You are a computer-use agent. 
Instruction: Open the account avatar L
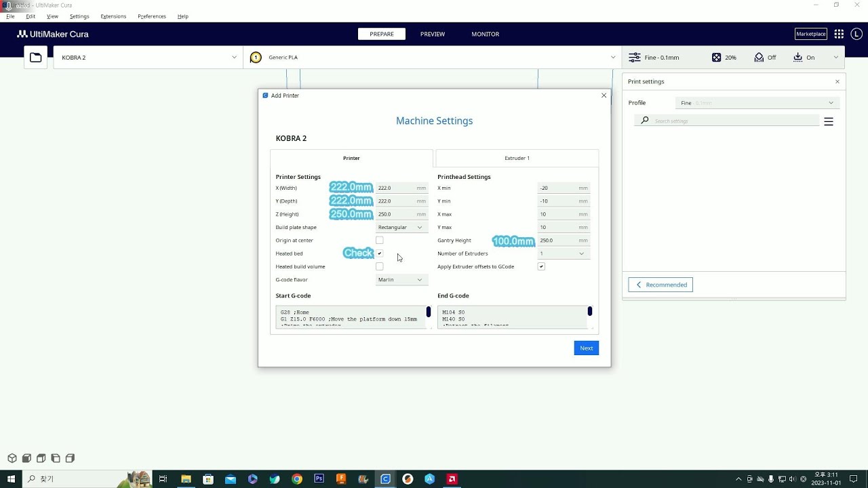[x=858, y=34]
